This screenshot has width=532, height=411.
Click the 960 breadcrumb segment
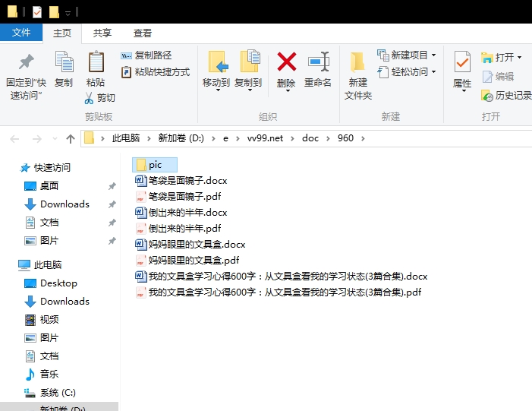(345, 138)
